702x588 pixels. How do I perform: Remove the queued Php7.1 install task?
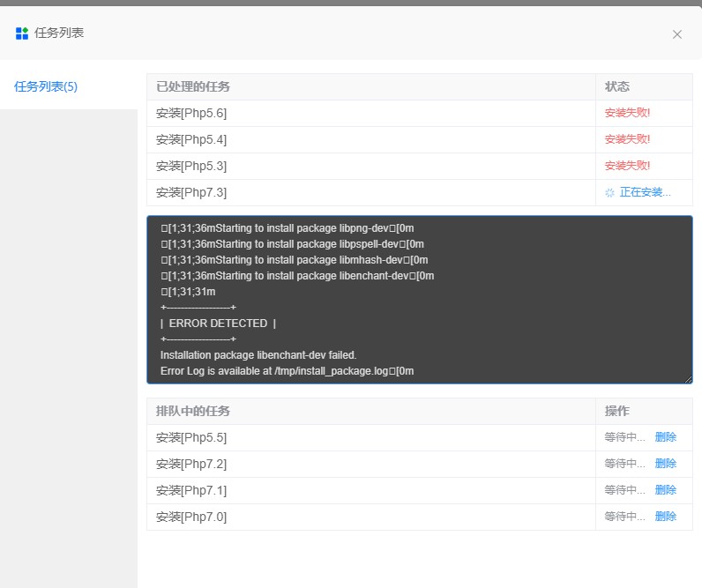[x=665, y=490]
